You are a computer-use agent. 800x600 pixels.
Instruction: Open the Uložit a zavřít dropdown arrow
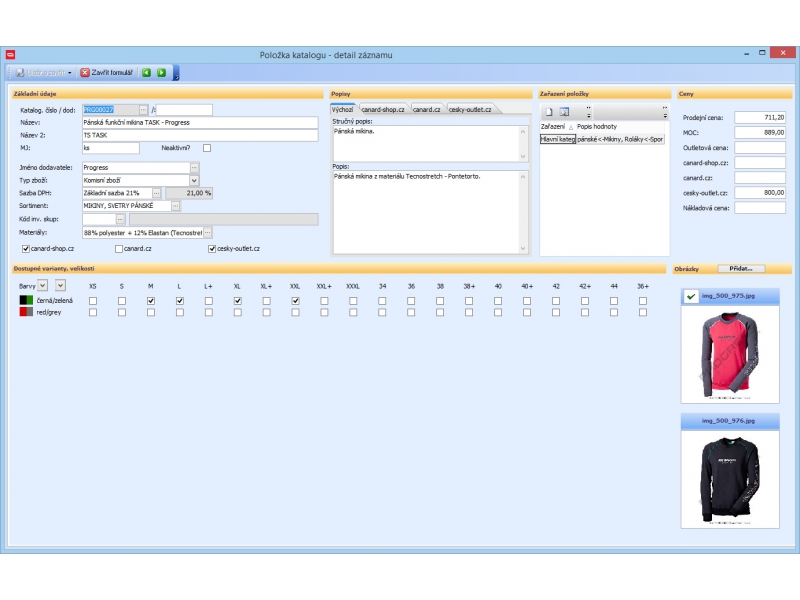point(70,73)
